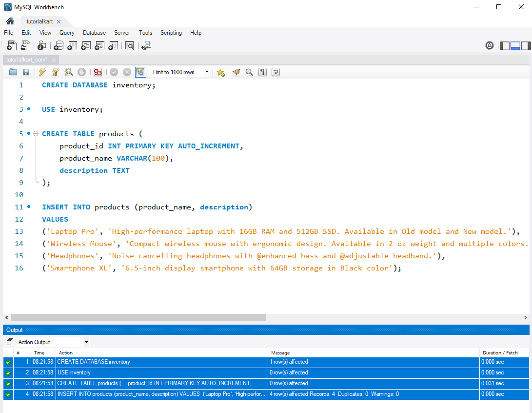This screenshot has width=532, height=413.
Task: Click the Create New Schema icon
Action: 59,45
